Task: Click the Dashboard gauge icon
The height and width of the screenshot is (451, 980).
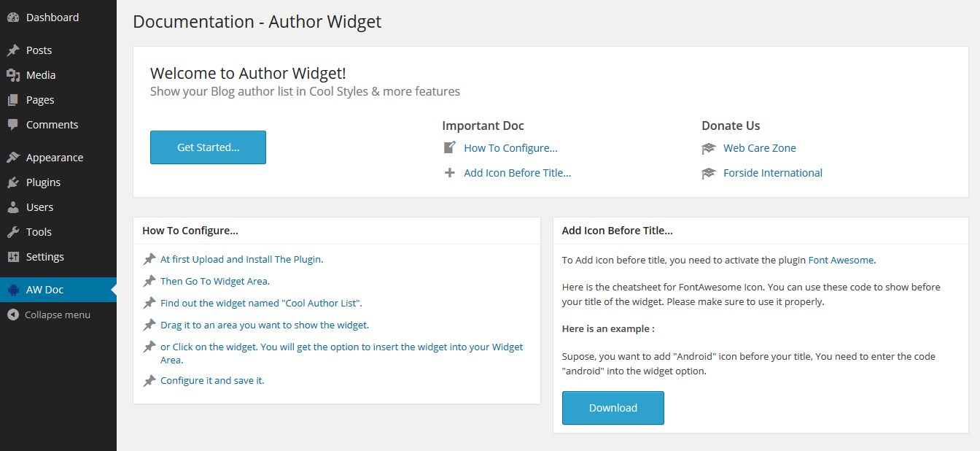Action: click(x=13, y=18)
